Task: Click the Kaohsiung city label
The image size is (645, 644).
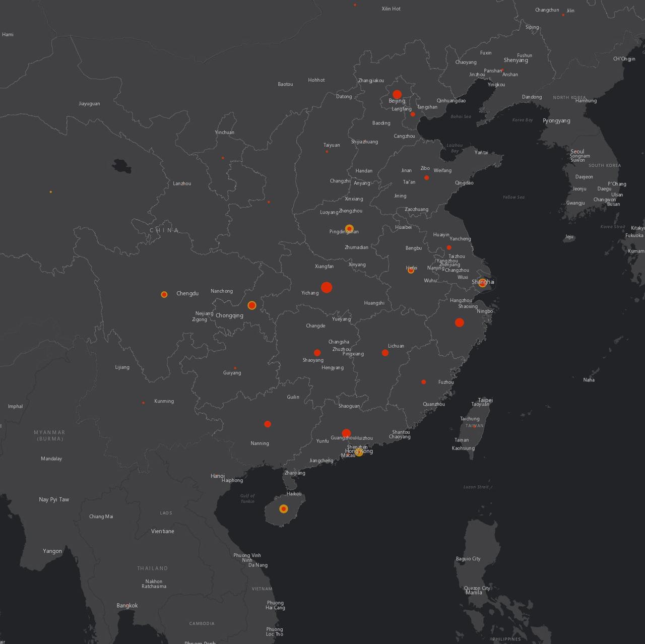Action: tap(463, 448)
